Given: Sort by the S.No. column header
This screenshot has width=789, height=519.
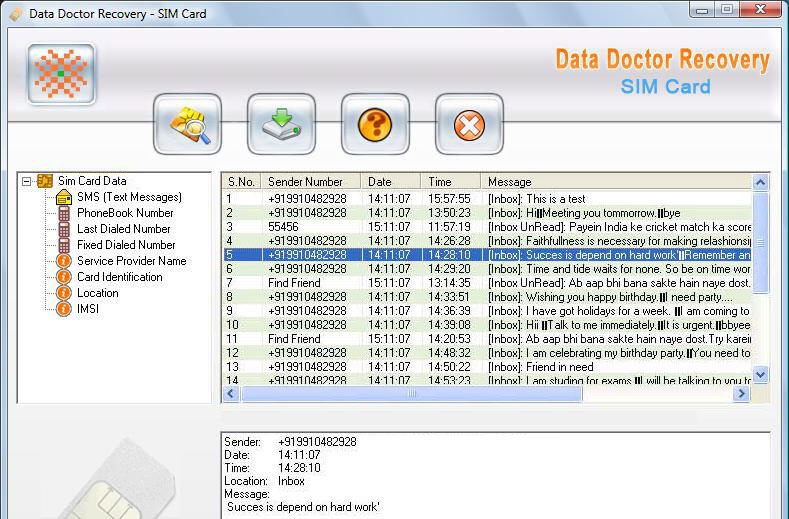Looking at the screenshot, I should pyautogui.click(x=241, y=182).
